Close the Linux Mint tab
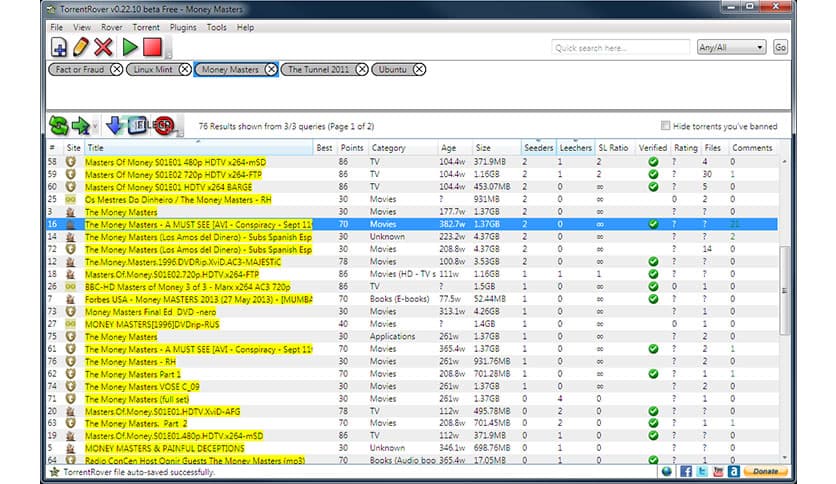The image size is (836, 484). tap(184, 69)
